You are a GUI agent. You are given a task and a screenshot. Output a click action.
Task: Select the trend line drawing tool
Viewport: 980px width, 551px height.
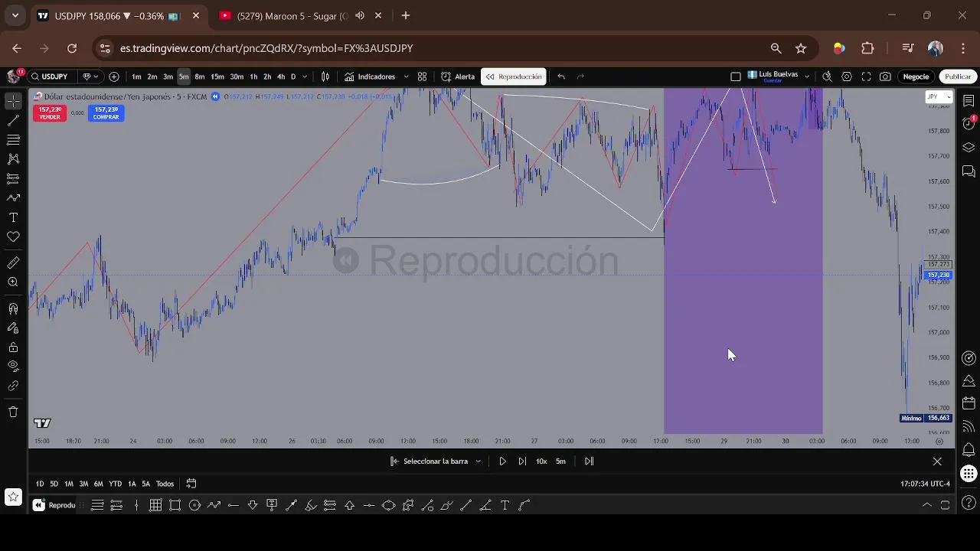point(13,120)
